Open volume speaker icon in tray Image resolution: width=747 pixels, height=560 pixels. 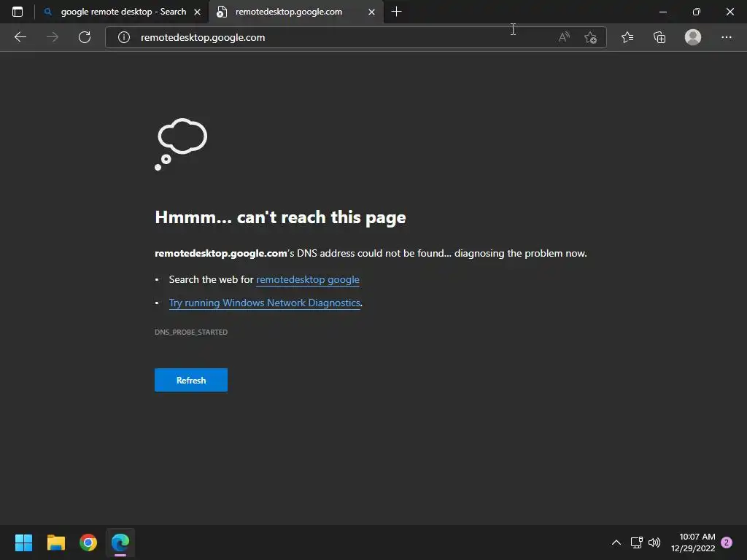[x=654, y=542]
